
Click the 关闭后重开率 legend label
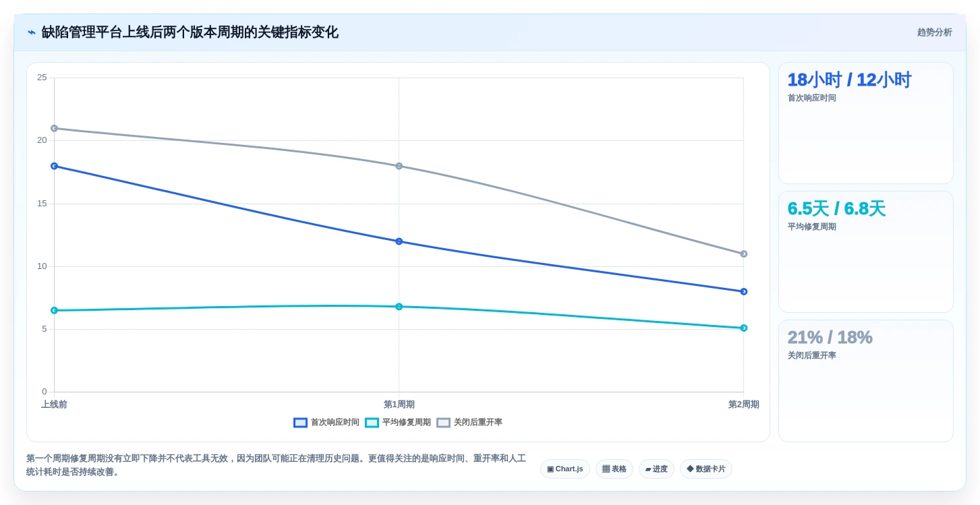[x=478, y=423]
